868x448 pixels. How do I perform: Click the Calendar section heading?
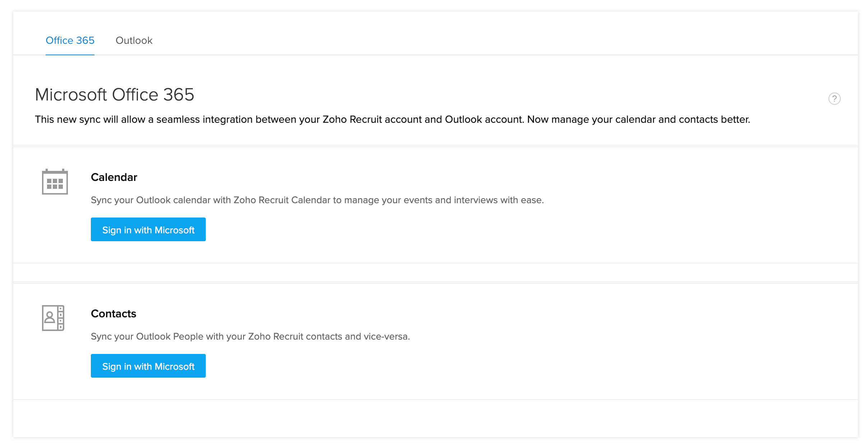[x=114, y=177]
